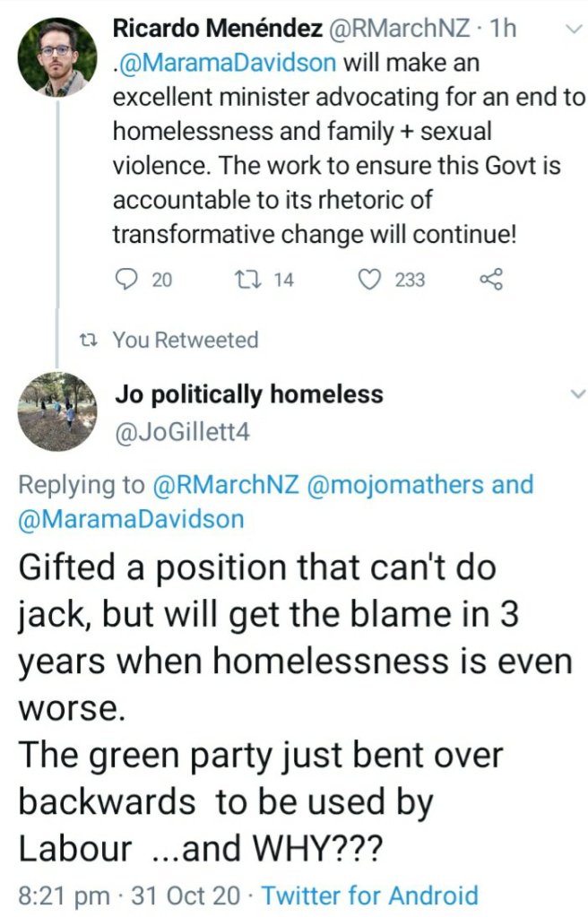The height and width of the screenshot is (917, 588).
Task: Open @RMarchNZ in the replying-to line
Action: coord(228,485)
